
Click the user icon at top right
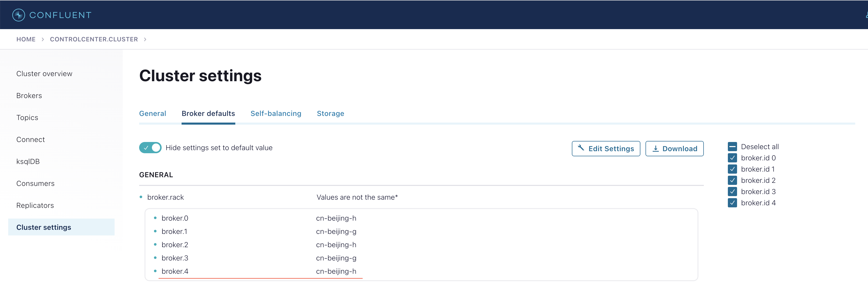tap(866, 15)
